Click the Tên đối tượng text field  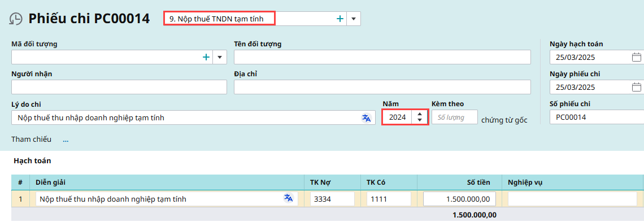pyautogui.click(x=382, y=57)
